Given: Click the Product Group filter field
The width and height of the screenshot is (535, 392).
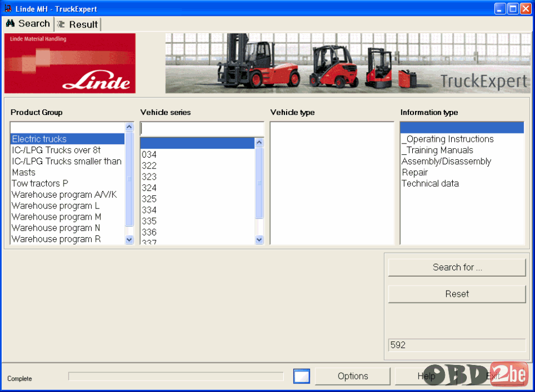Looking at the screenshot, I should pyautogui.click(x=68, y=127).
